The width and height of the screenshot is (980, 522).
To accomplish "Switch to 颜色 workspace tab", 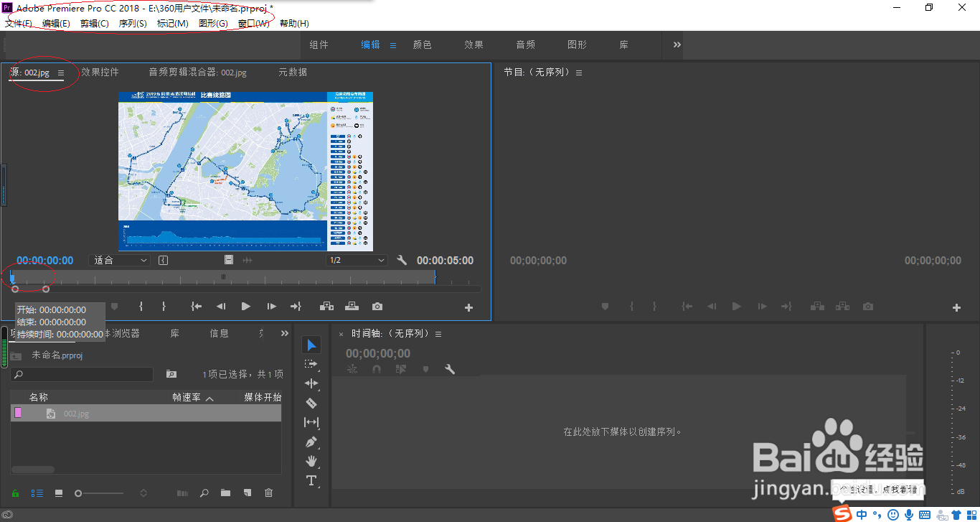I will coord(423,45).
